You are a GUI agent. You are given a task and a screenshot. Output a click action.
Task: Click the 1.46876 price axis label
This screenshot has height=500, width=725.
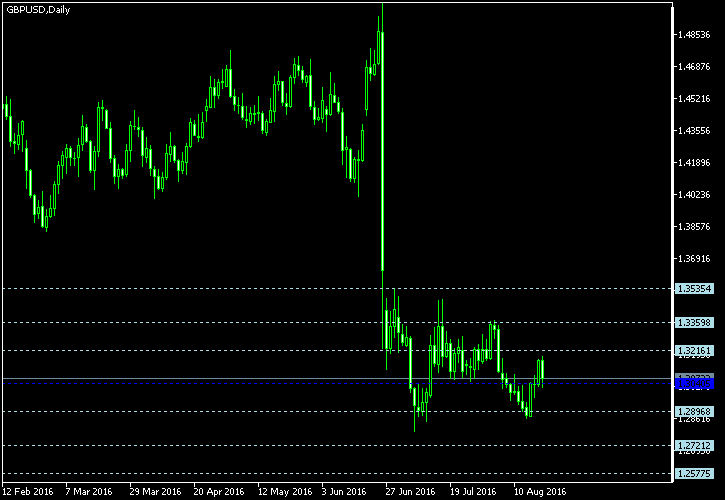pos(694,67)
